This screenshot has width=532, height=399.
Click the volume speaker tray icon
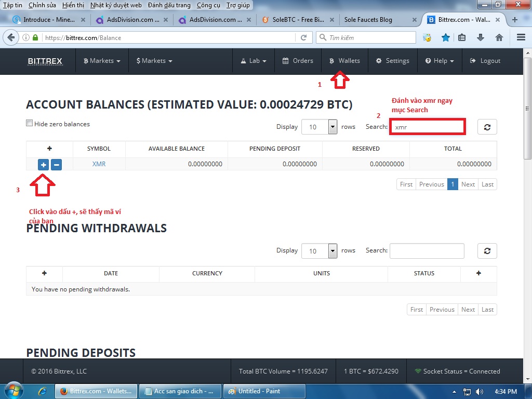pos(480,392)
